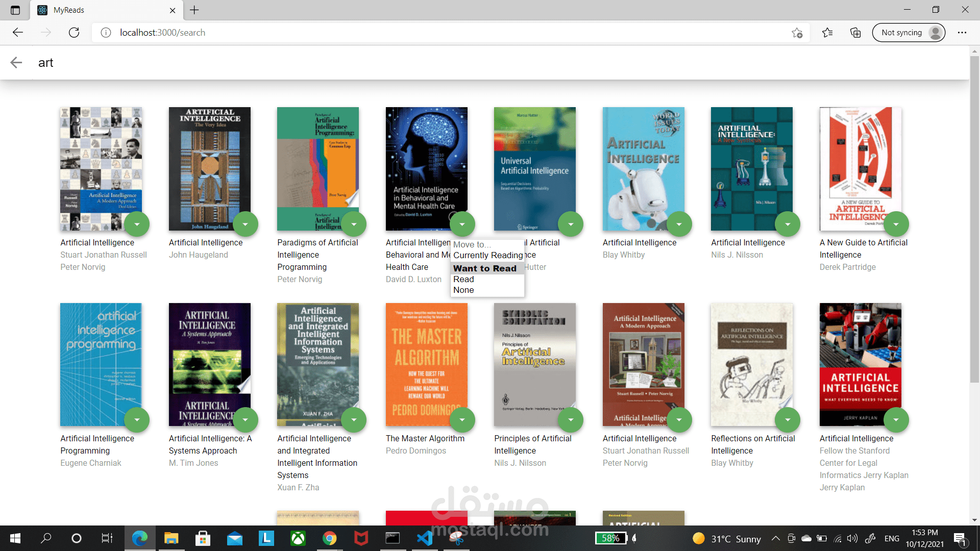Open Windows Search from the taskbar
Image resolution: width=980 pixels, height=551 pixels.
click(45, 538)
